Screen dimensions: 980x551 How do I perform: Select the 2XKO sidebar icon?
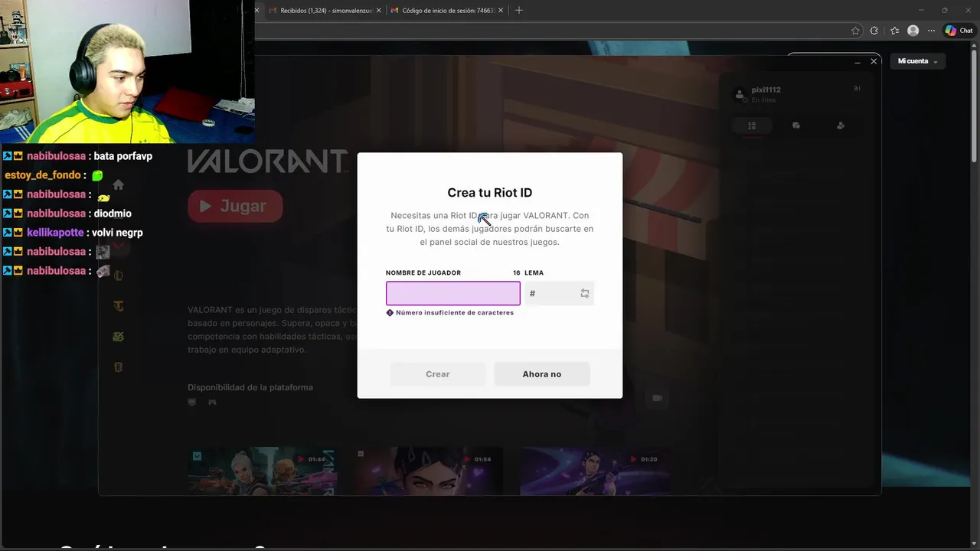(x=118, y=337)
